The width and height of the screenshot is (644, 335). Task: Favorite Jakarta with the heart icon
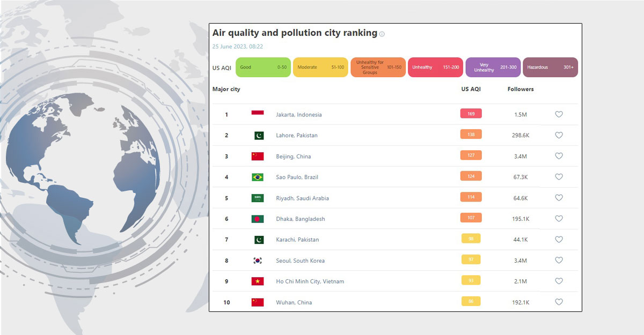point(559,114)
